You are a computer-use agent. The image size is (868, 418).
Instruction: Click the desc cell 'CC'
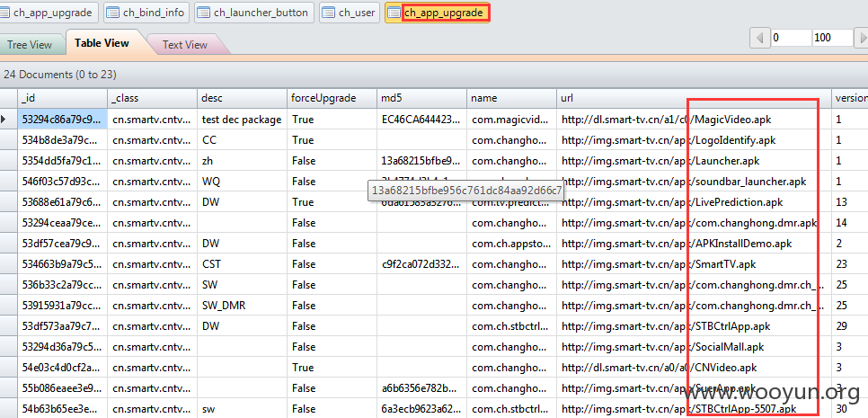243,140
